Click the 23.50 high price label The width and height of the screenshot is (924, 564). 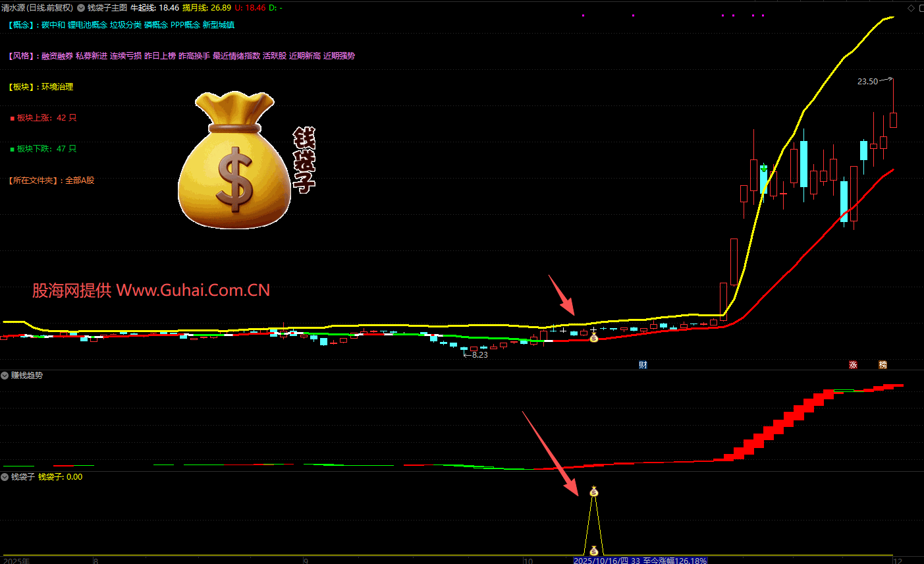867,82
